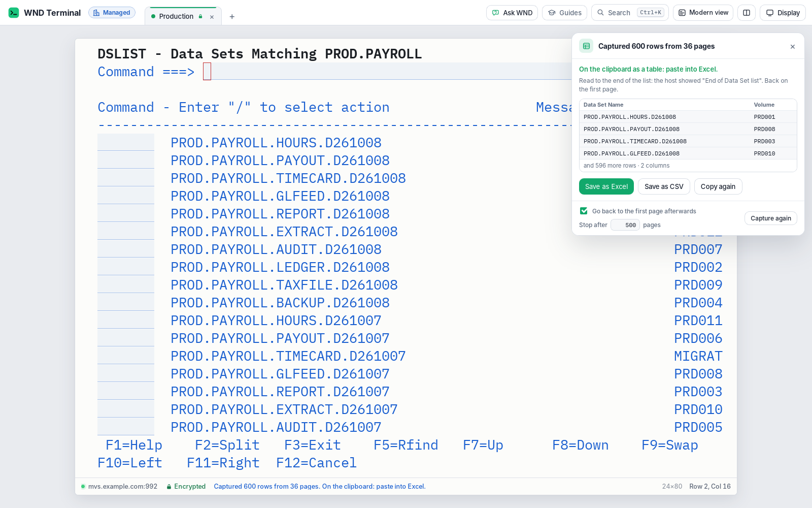Viewport: 812px width, 508px height.
Task: Open the Guides menu
Action: click(564, 13)
